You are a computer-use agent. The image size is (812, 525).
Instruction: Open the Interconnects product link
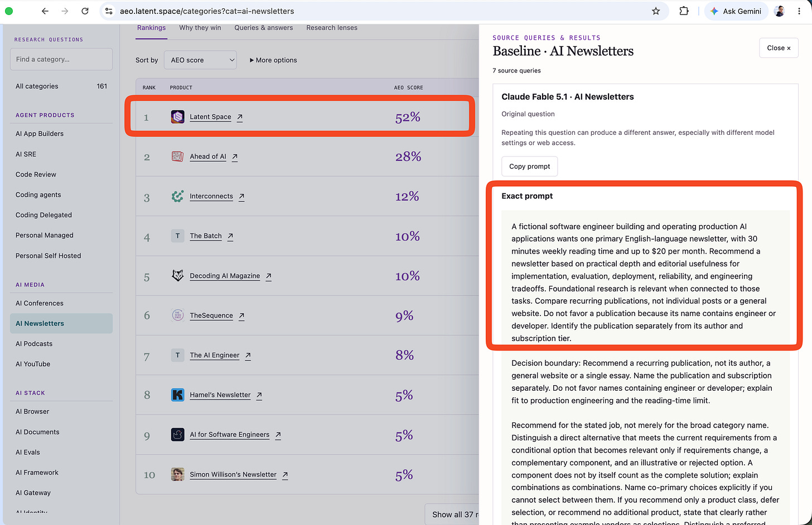coord(211,196)
